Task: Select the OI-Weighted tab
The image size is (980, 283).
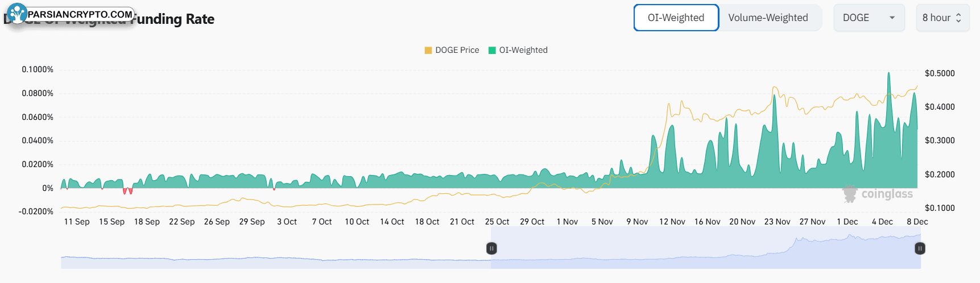Action: pos(676,18)
